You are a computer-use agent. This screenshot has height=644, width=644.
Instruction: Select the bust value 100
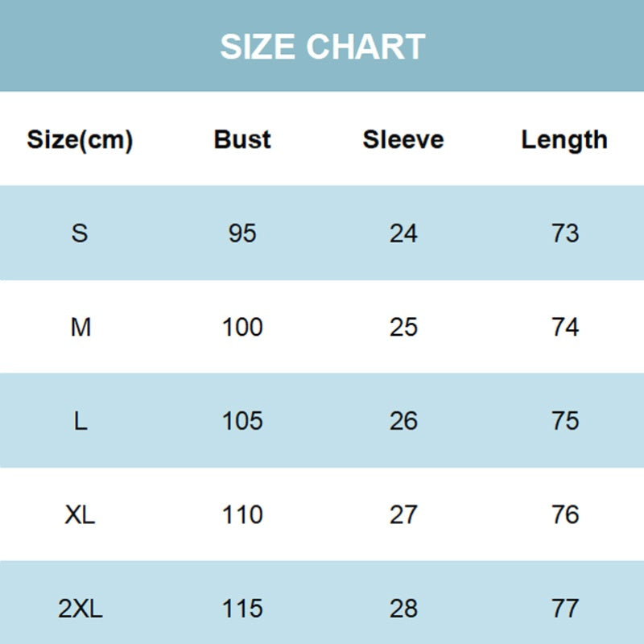[242, 328]
